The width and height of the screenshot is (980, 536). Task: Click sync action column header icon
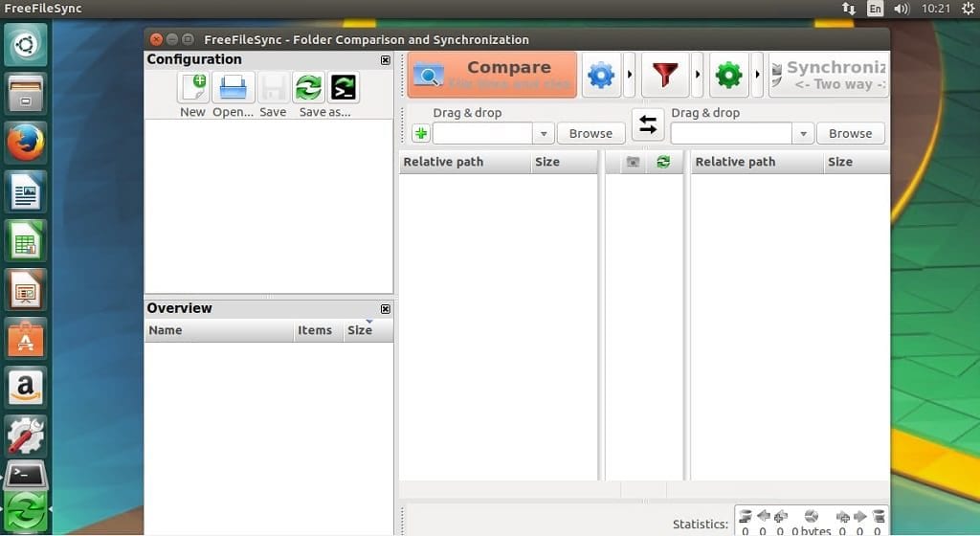click(664, 162)
